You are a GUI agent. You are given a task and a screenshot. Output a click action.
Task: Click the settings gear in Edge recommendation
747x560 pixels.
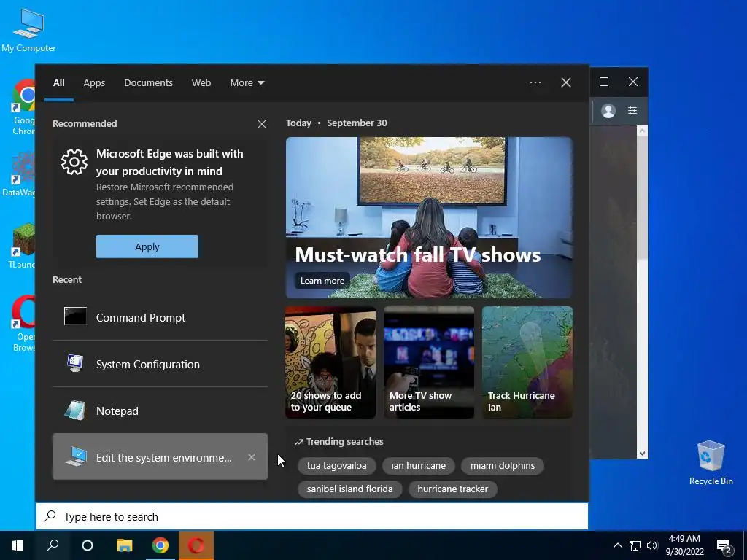tap(74, 162)
